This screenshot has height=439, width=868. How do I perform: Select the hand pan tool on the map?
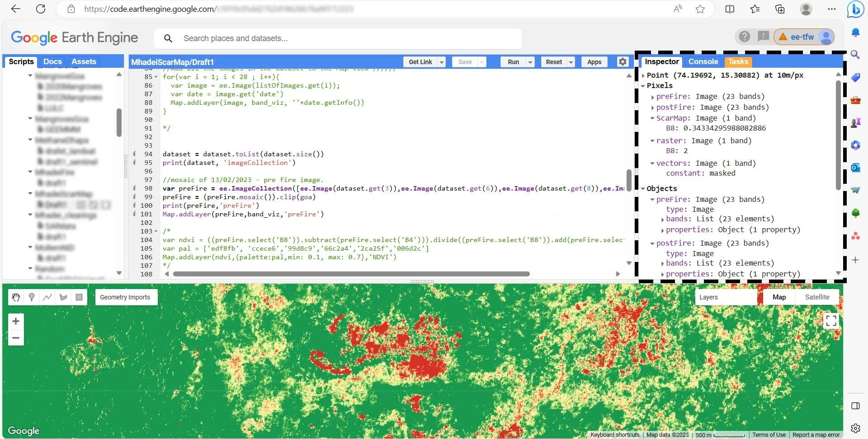pos(15,297)
